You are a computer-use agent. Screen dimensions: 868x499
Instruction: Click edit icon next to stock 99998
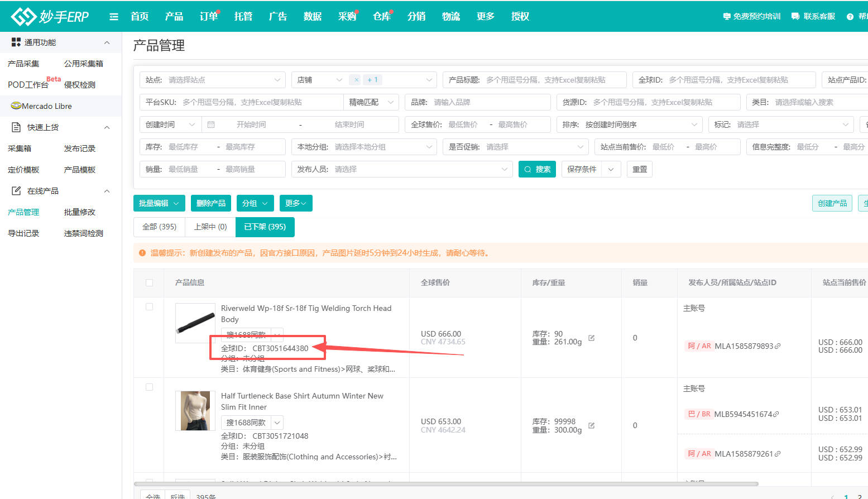click(592, 425)
